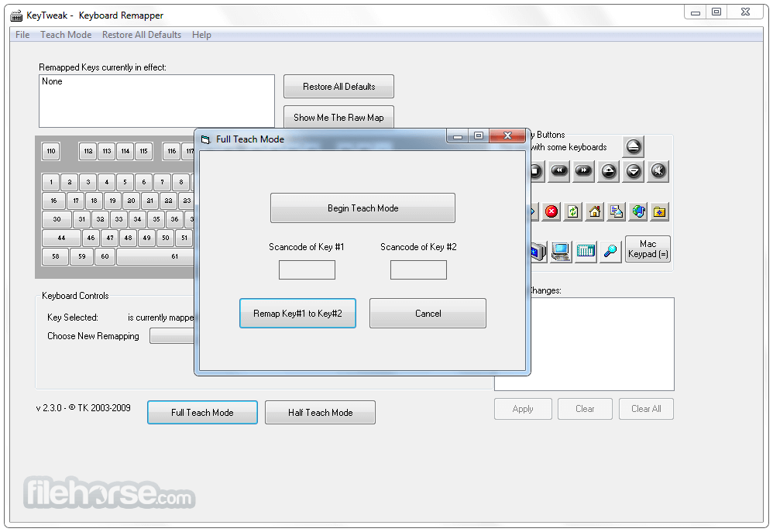Click the Restore All Defaults button
This screenshot has height=532, width=773.
click(338, 86)
